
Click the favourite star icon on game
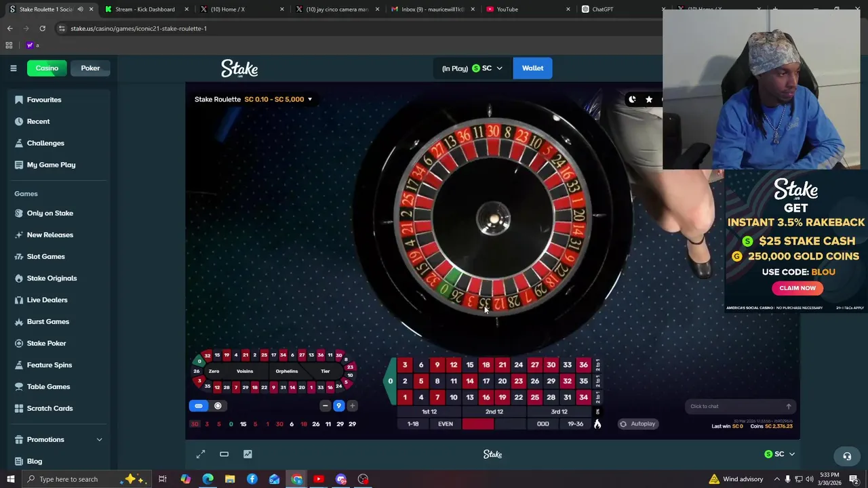coord(649,100)
